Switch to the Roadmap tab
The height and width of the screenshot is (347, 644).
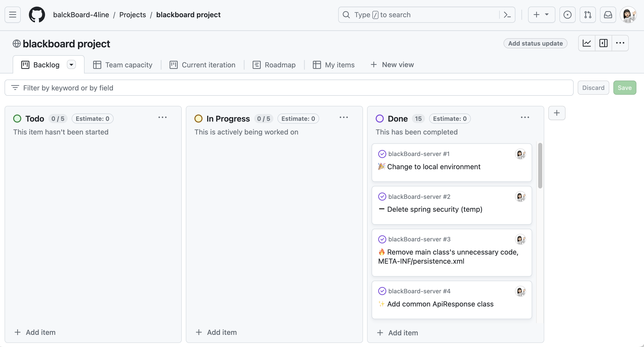(274, 65)
